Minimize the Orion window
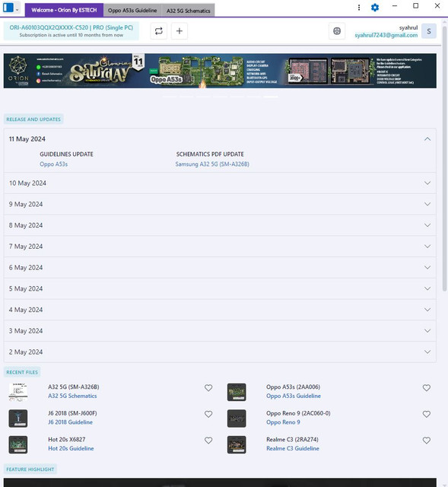Image resolution: width=448 pixels, height=487 pixels. point(395,6)
